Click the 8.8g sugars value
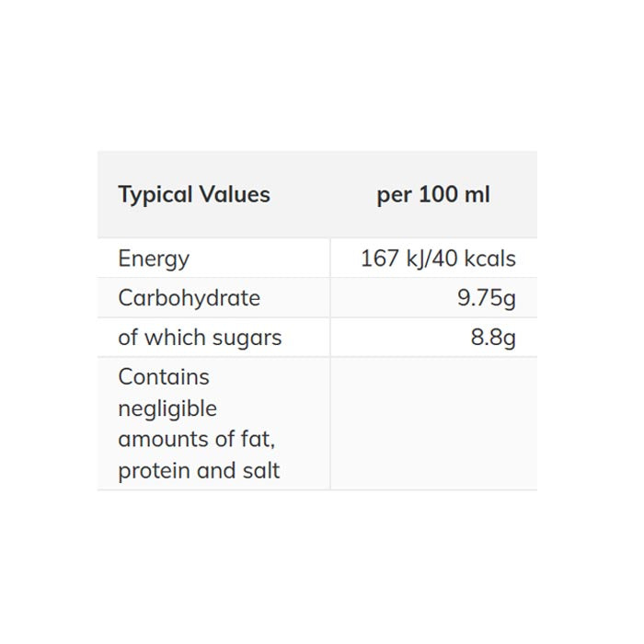 [493, 338]
